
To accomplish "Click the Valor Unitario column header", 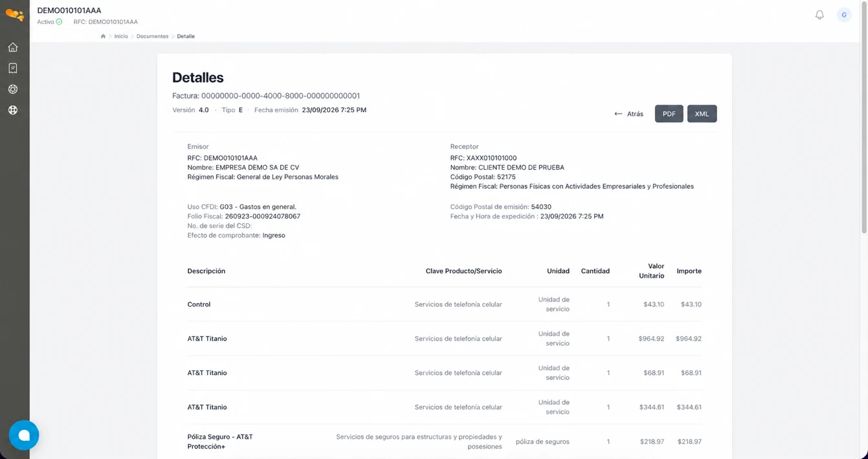I will (x=652, y=271).
